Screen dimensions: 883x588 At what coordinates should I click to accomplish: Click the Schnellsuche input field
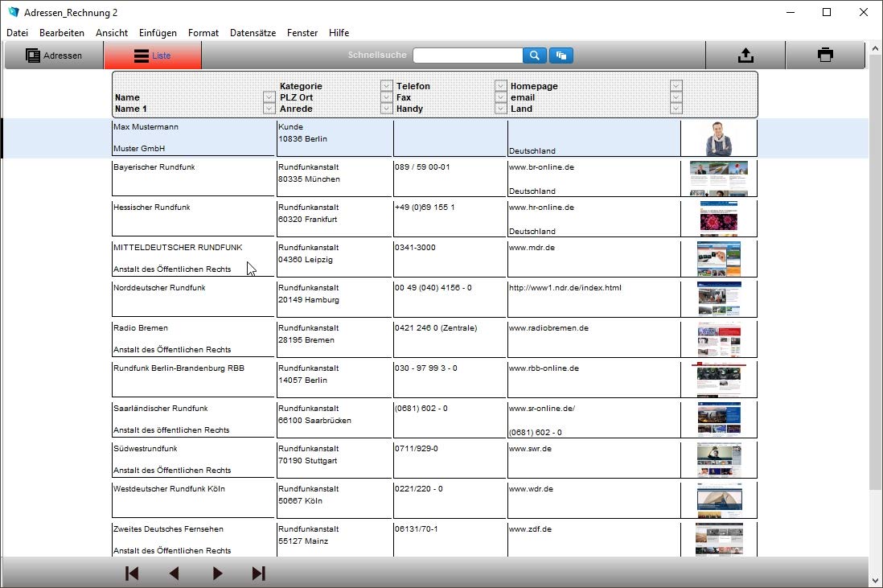(467, 56)
